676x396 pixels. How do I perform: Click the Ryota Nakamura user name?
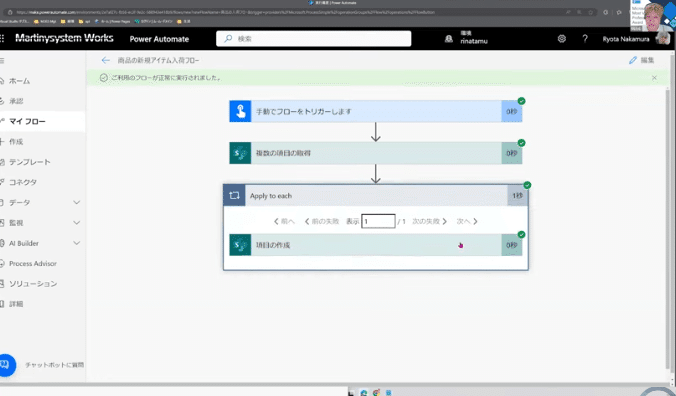tap(626, 39)
